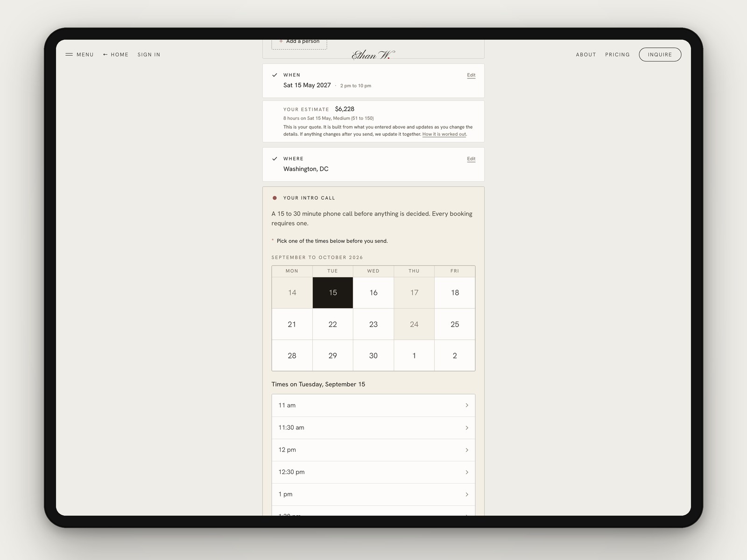The height and width of the screenshot is (560, 747).
Task: Pick Wednesday 23 on the calendar
Action: (x=373, y=324)
